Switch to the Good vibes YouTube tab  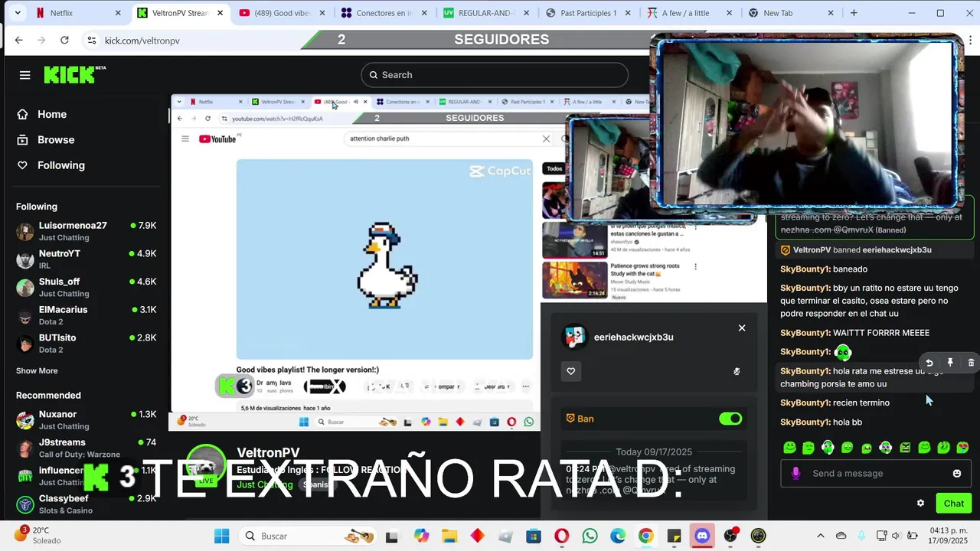click(281, 13)
